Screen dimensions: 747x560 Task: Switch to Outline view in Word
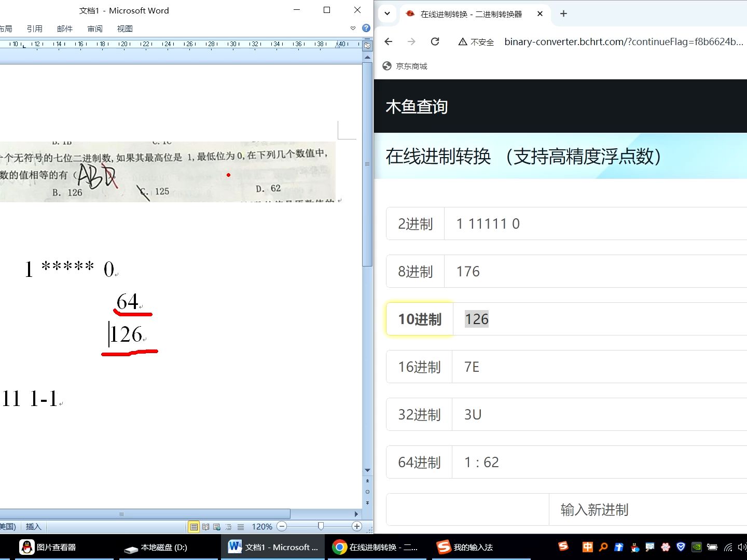(x=229, y=527)
